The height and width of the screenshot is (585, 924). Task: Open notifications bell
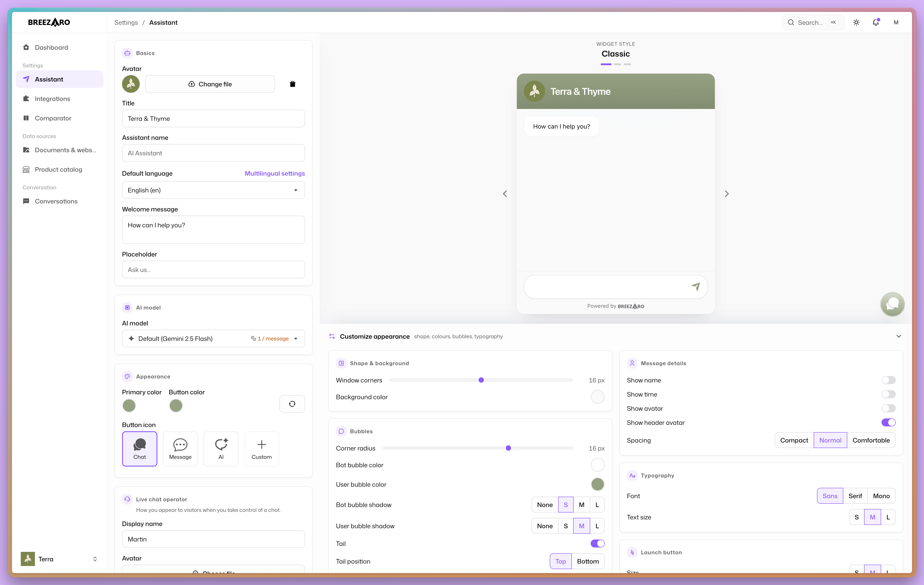[876, 22]
